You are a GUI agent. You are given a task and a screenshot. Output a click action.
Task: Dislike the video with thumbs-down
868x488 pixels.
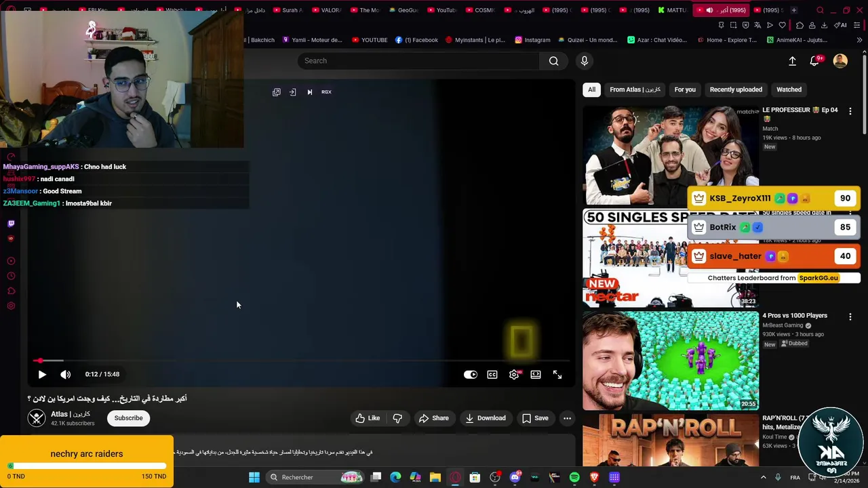[398, 418]
